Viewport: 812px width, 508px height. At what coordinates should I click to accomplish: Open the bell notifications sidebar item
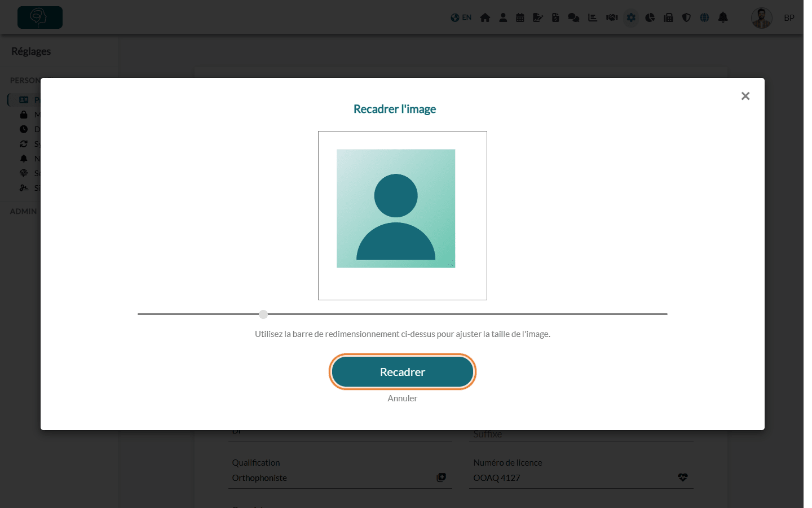[x=24, y=159]
